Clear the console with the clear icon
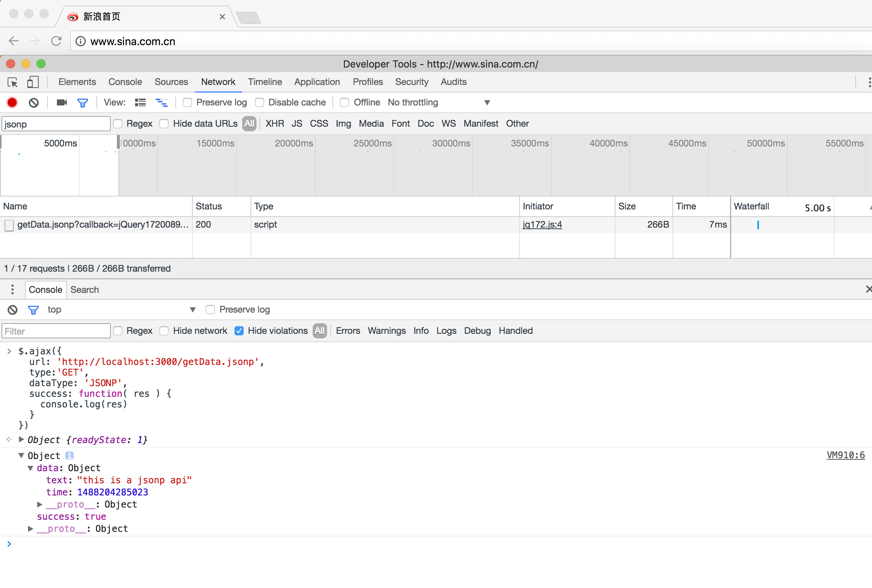872x588 pixels. 13,310
